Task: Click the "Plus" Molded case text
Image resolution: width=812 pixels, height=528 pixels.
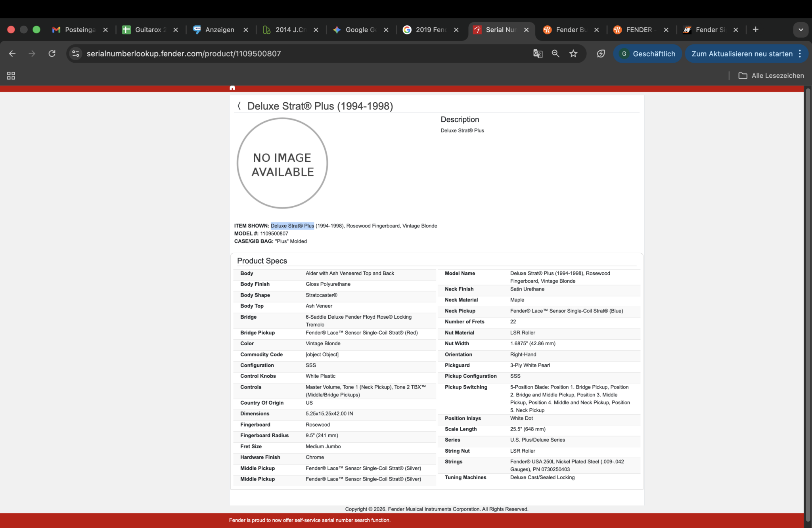Action: (x=291, y=241)
